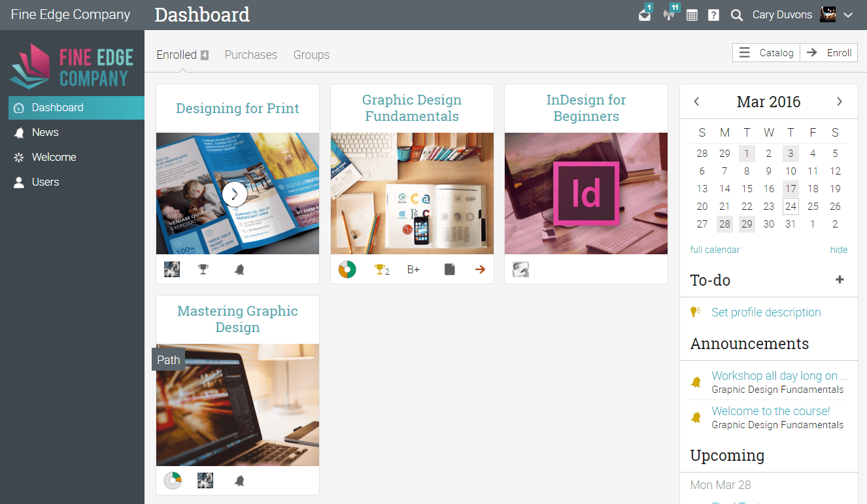867x504 pixels.
Task: Click instructor avatar under Designing for Print
Action: 172,269
